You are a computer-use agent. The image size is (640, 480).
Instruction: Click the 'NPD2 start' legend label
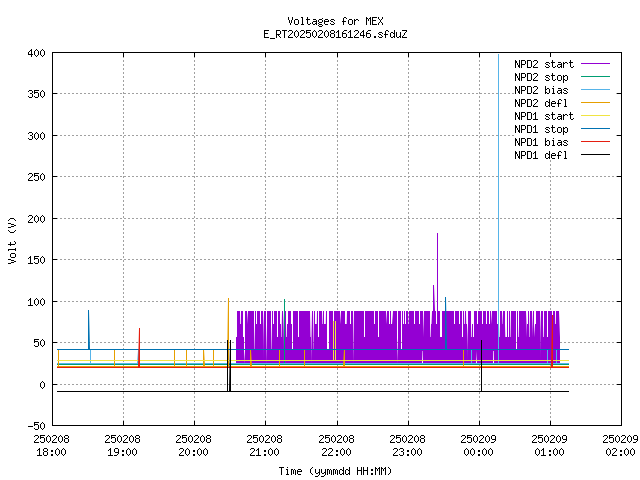tap(544, 64)
